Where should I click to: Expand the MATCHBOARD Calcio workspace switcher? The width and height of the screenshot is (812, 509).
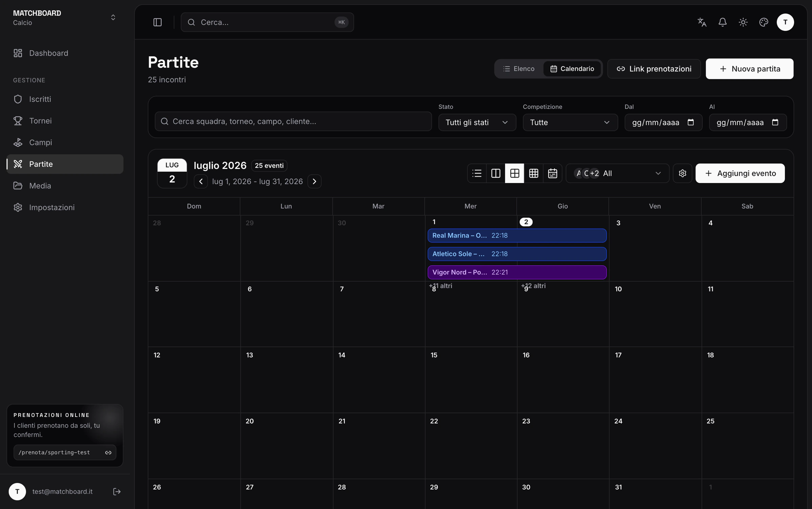65,18
